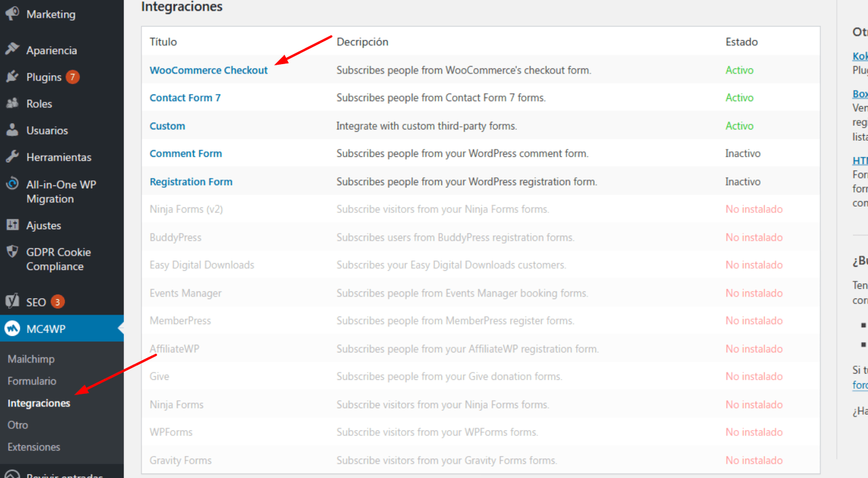Viewport: 868px width, 478px height.
Task: Click the Easy Digital Downloads row title
Action: click(202, 265)
